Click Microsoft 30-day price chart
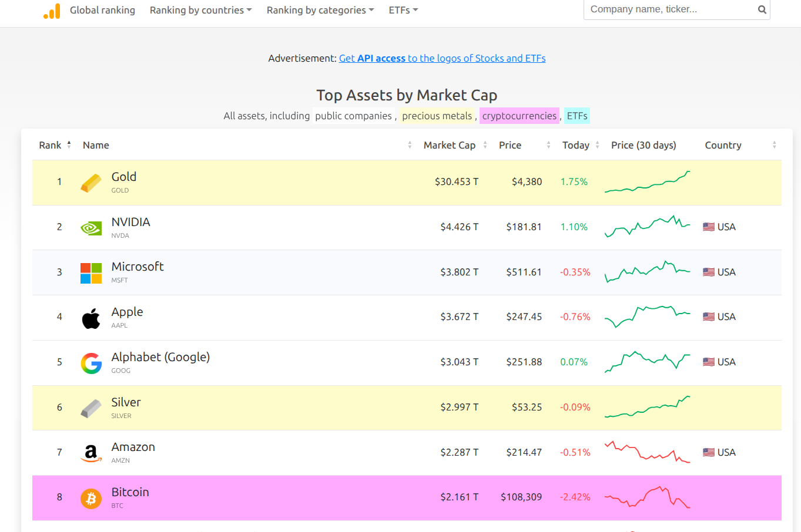Screen dimensions: 801x532 tap(648, 272)
